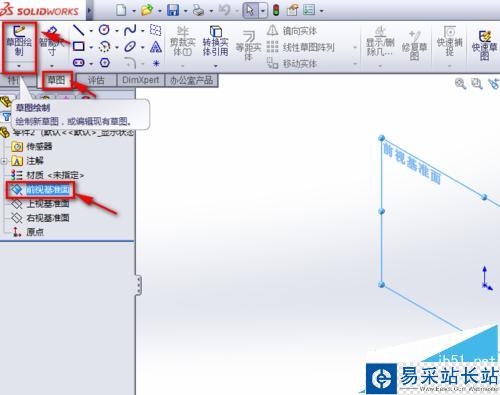Viewport: 500px width, 395px height.
Task: Open the Options icon in top toolbar
Action: click(309, 10)
